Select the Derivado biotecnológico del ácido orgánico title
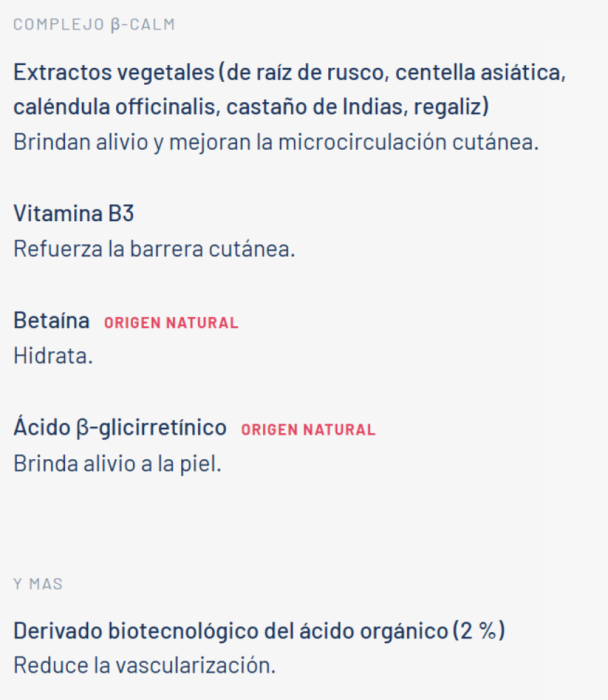This screenshot has height=700, width=608. click(231, 631)
